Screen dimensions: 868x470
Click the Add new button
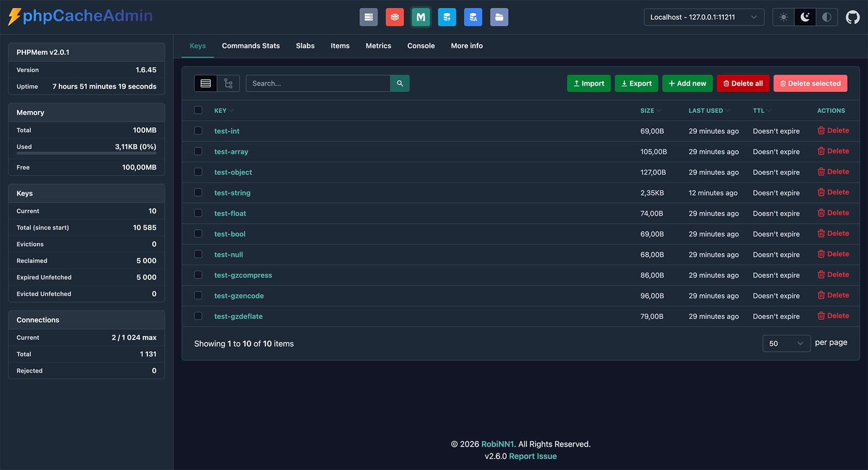[x=687, y=84]
